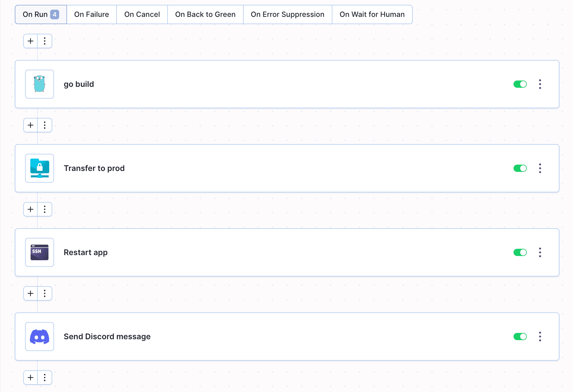Screen dimensions: 573x392
Task: Switch to the On Failure tab
Action: click(91, 14)
